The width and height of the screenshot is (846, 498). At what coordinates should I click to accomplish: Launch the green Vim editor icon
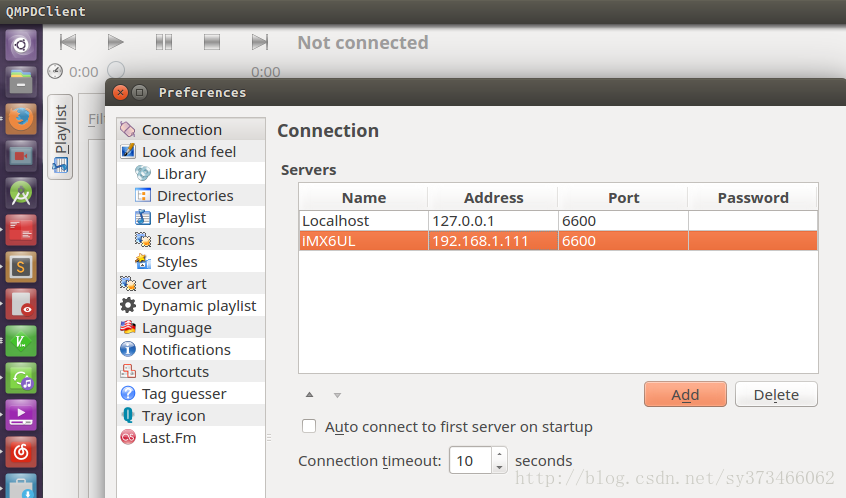coord(21,341)
